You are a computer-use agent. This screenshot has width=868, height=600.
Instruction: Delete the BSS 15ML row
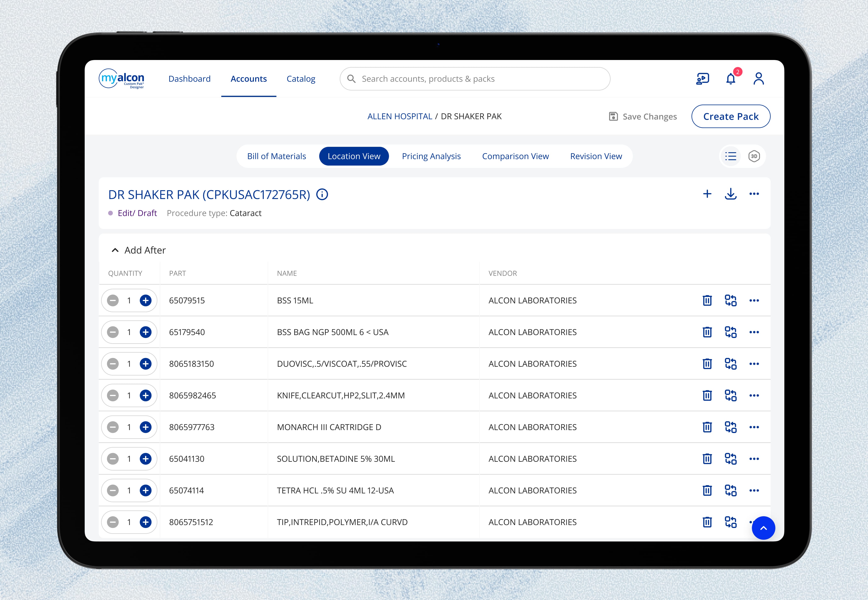707,300
